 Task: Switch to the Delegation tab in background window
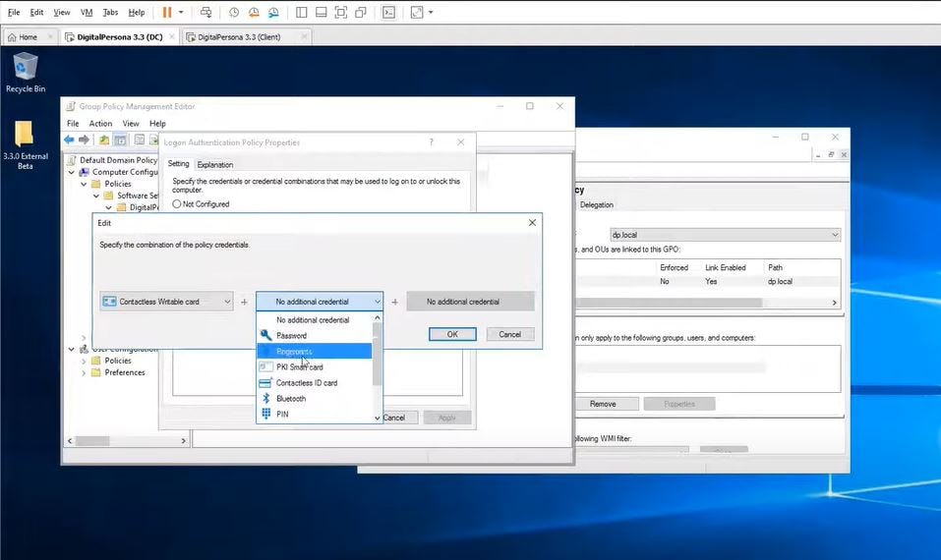597,204
